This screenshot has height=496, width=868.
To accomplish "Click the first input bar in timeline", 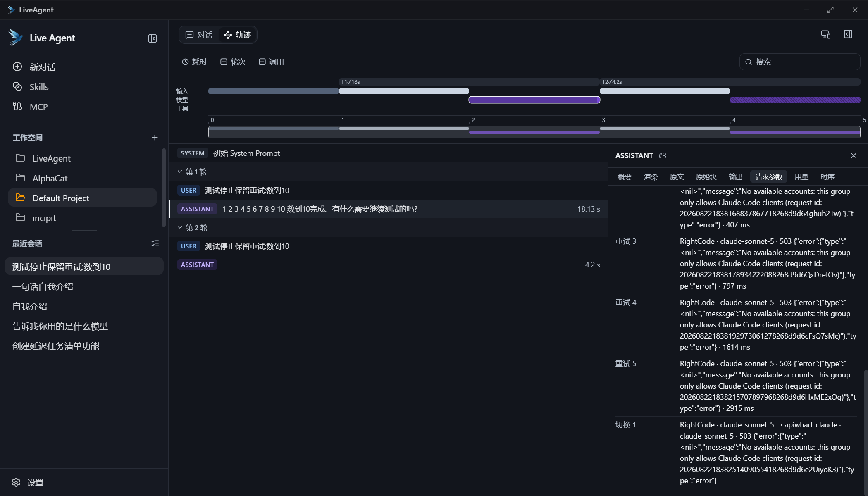I will pyautogui.click(x=274, y=91).
